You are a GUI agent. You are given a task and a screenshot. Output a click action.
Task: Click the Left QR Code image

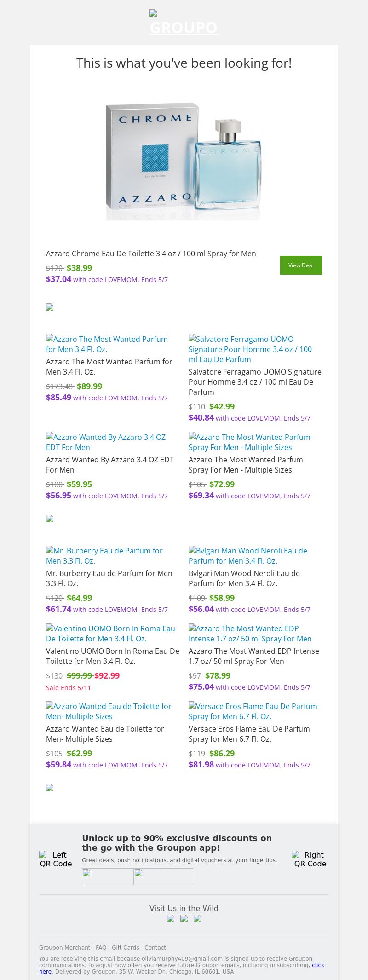point(56,859)
